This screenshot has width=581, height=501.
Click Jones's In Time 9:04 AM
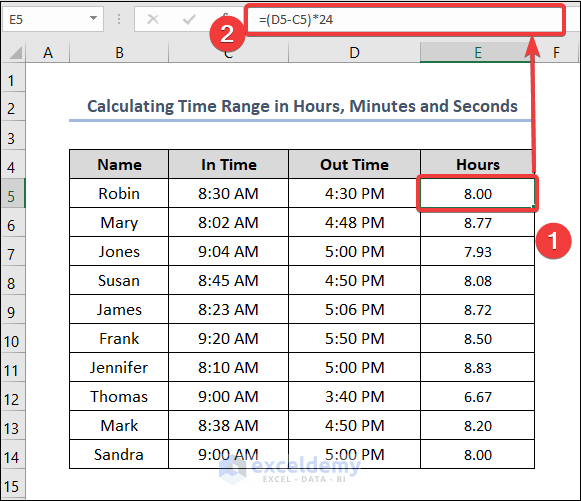click(229, 251)
